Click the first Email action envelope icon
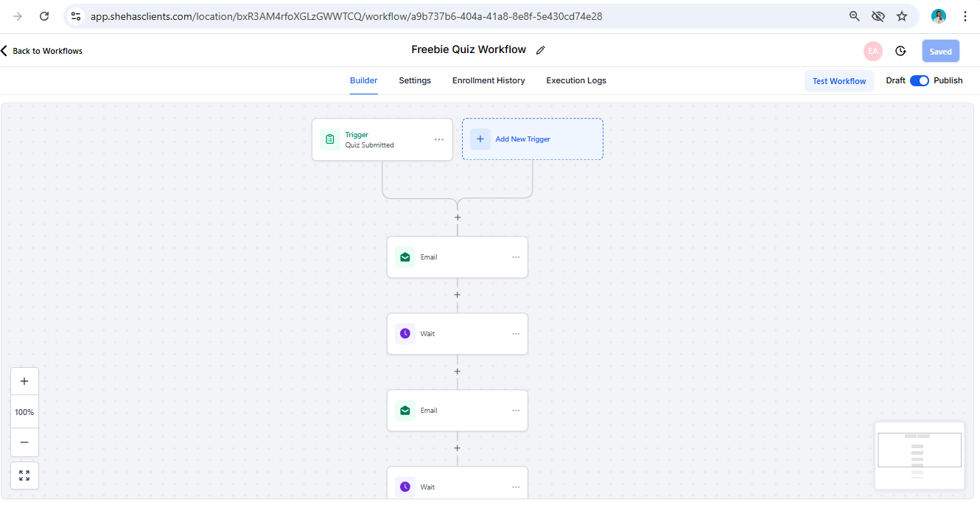Screen dimensions: 980x505 (x=405, y=257)
